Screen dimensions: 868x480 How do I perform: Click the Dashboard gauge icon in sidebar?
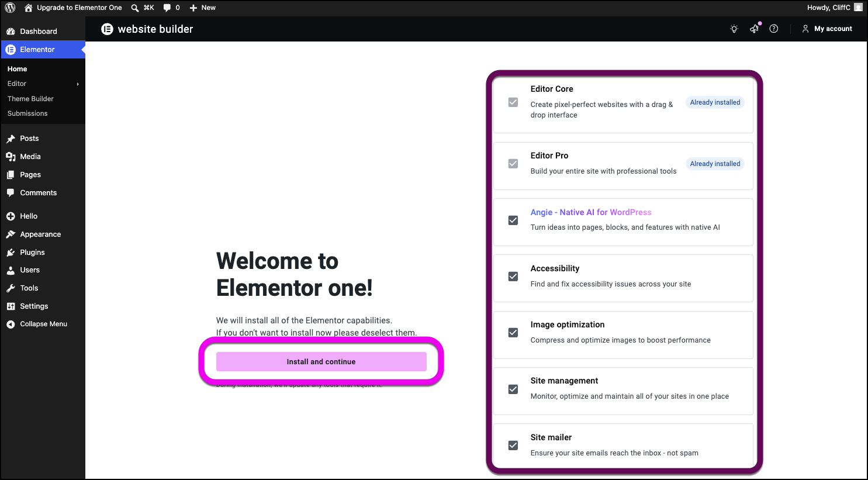coord(11,32)
